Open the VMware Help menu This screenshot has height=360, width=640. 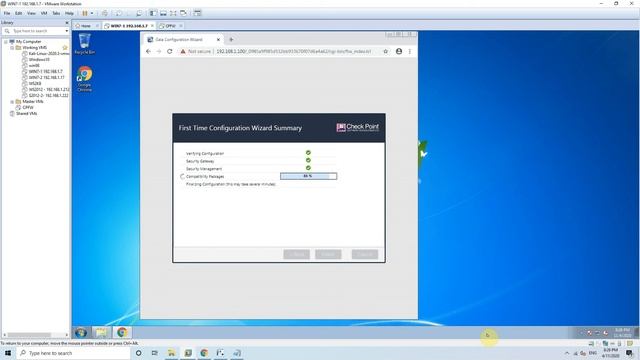[69, 13]
